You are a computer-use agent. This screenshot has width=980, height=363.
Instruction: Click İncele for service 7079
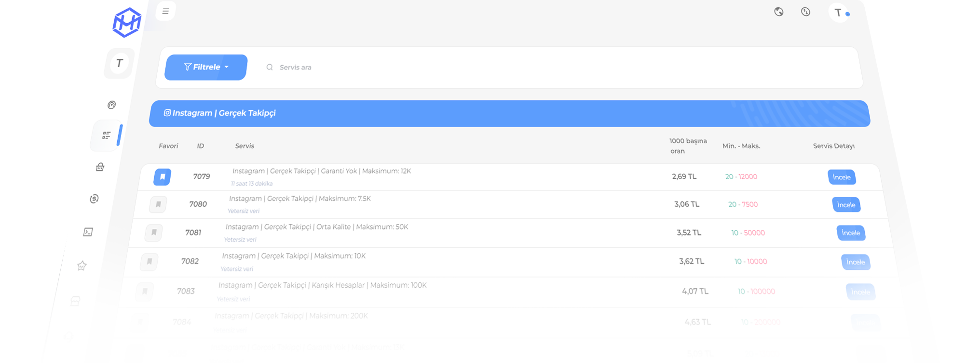coord(842,177)
